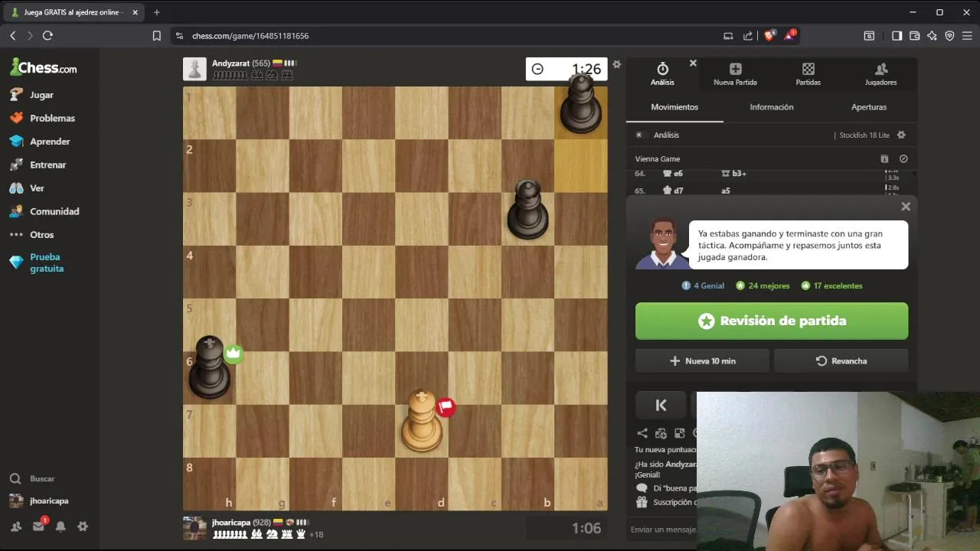980x551 pixels.
Task: Open Stockfish engine settings gear
Action: click(x=901, y=135)
